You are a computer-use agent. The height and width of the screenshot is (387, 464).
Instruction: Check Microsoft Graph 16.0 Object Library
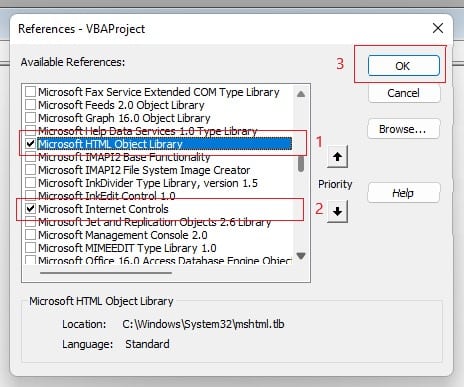(x=30, y=118)
